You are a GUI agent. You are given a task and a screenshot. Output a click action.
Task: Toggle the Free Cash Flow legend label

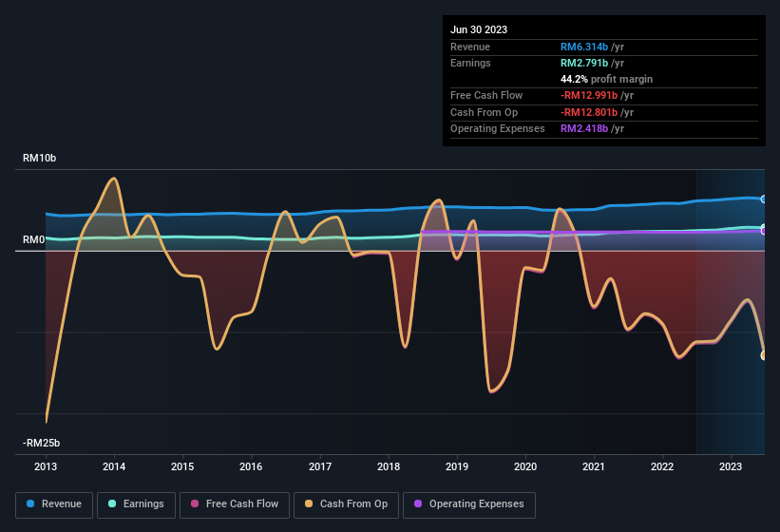(x=241, y=503)
